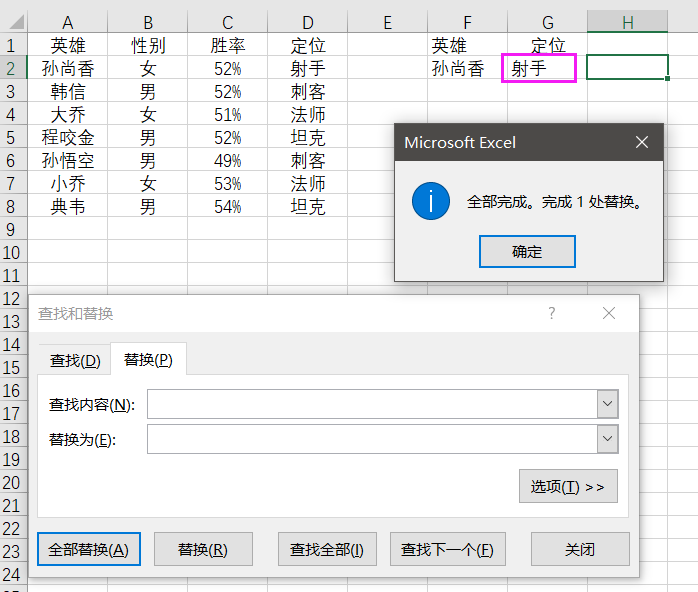
Task: Click cell A5 containing 程咬金
Action: pos(67,137)
